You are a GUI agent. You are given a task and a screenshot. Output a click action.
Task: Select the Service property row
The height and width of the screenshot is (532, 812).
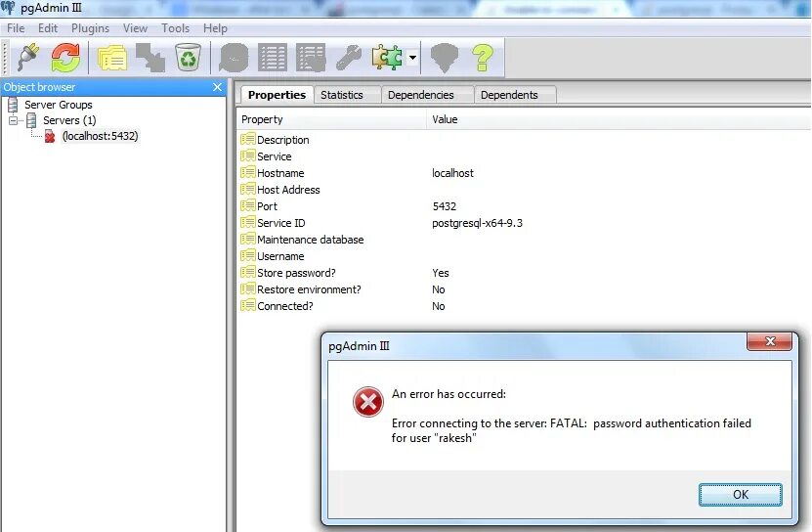[524, 156]
